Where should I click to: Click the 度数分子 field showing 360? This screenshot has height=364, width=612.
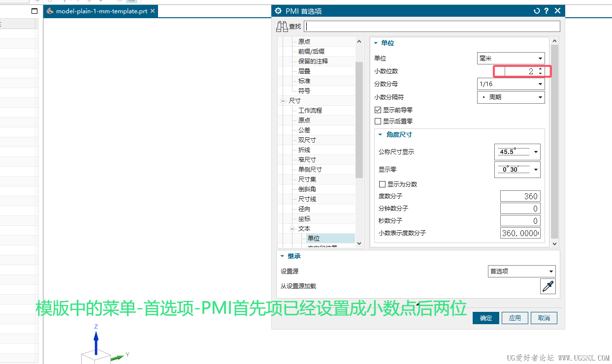click(x=520, y=196)
